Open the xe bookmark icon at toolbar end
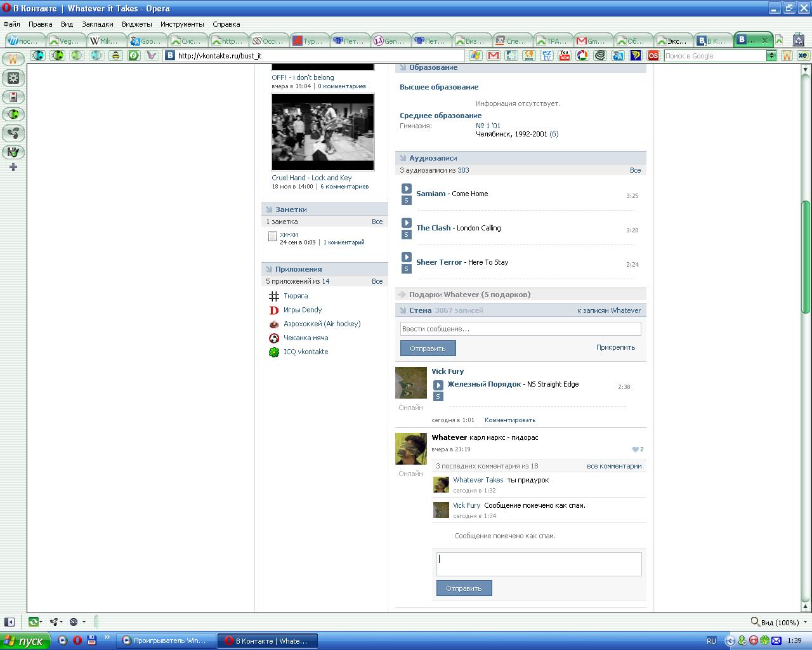The height and width of the screenshot is (650, 812). pos(802,55)
